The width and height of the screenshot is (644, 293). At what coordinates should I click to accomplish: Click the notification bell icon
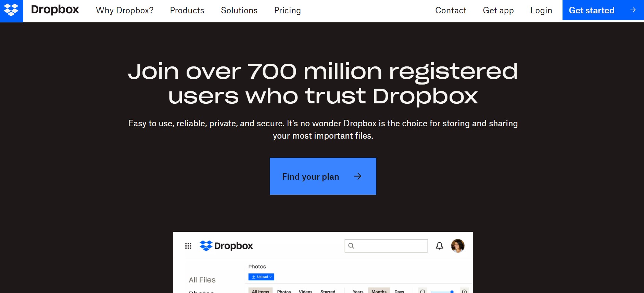[x=439, y=246]
